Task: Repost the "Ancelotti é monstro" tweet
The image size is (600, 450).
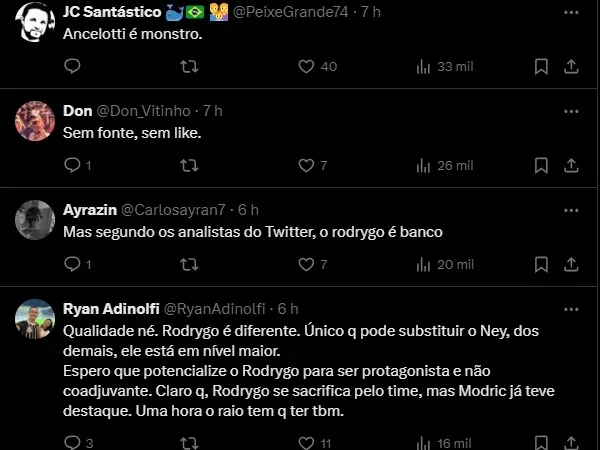Action: click(187, 66)
